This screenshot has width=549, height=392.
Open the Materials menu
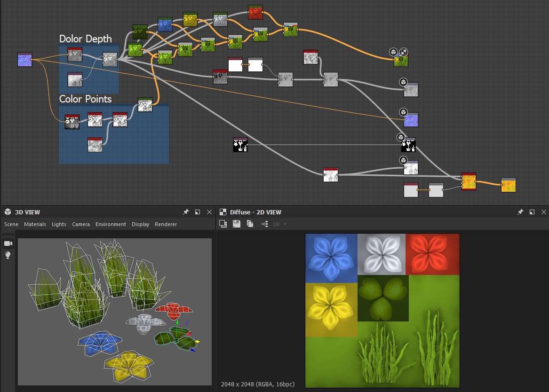tap(35, 224)
